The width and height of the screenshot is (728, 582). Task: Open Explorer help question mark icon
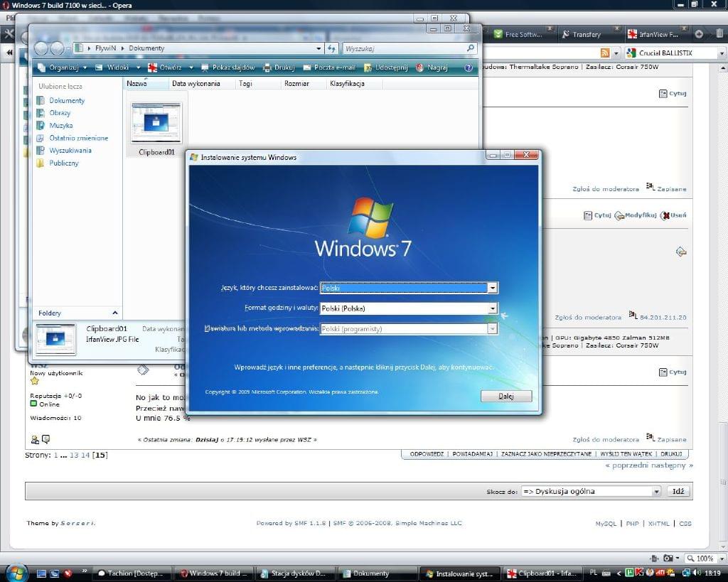[469, 68]
